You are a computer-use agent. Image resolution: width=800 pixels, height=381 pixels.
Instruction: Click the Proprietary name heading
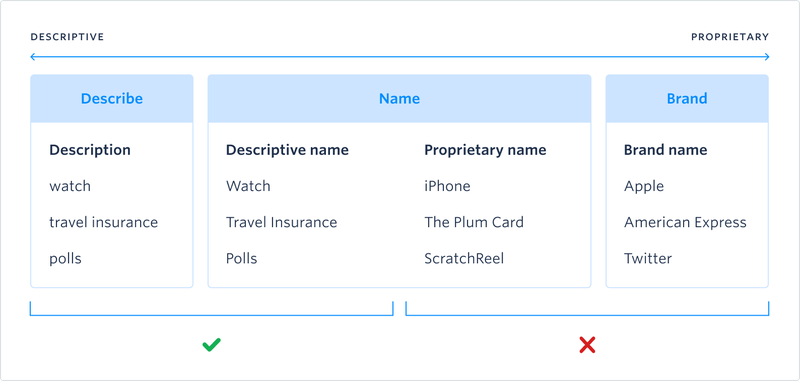(485, 150)
